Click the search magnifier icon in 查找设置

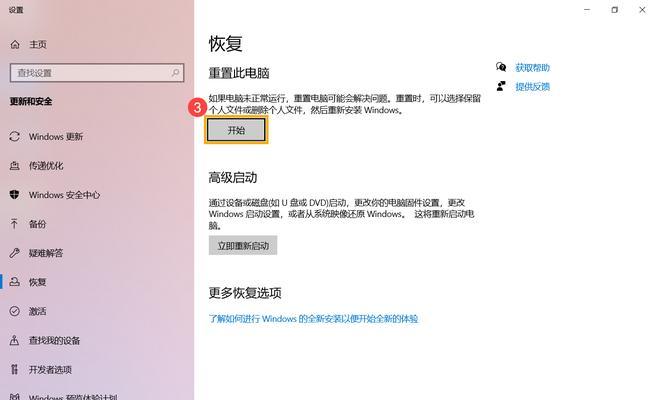tap(175, 73)
